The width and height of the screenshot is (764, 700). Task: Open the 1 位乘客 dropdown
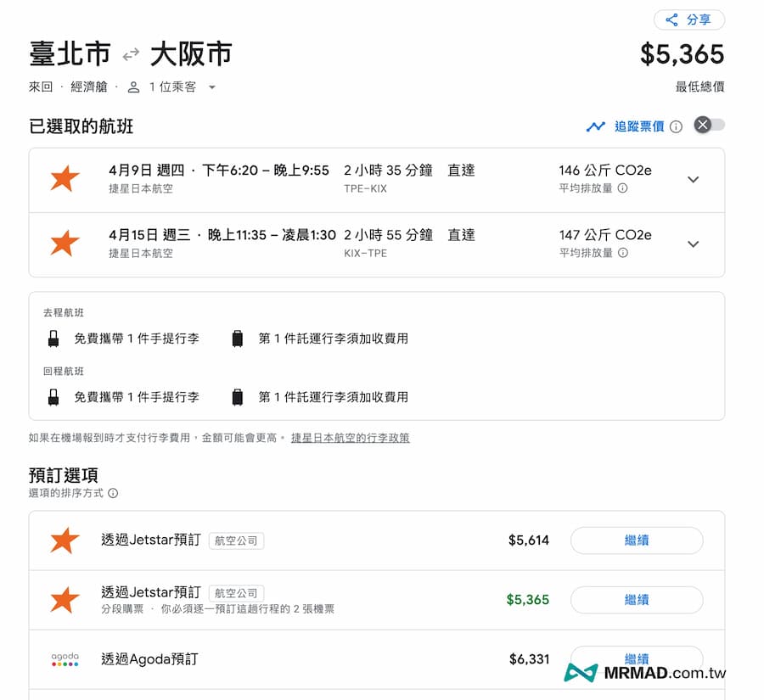[x=211, y=87]
